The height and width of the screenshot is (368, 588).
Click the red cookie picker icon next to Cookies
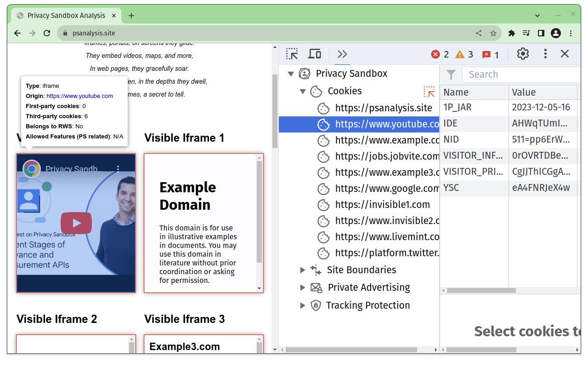point(429,92)
